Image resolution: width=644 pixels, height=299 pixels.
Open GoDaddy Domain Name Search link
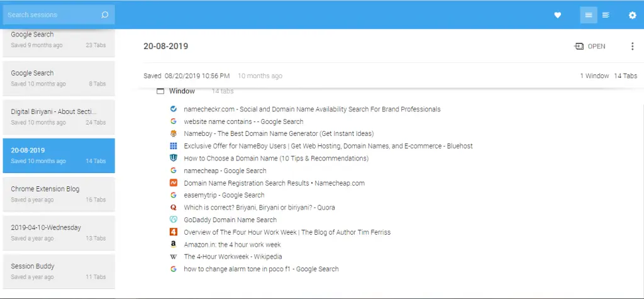click(230, 220)
